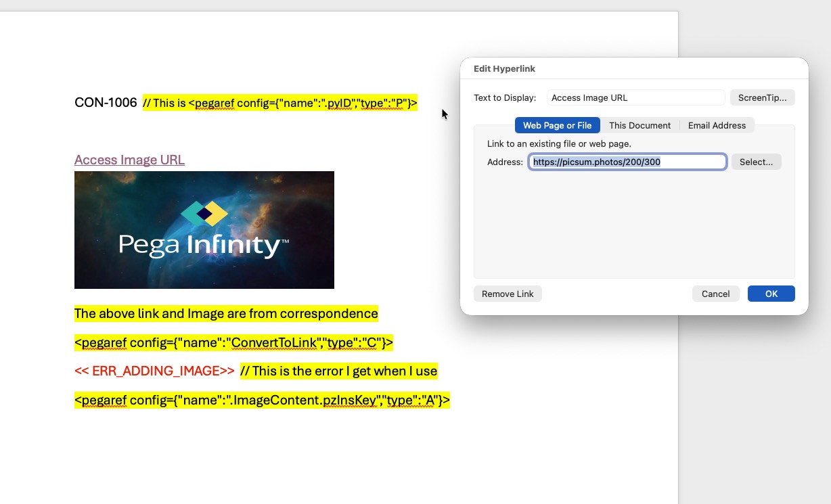Viewport: 831px width, 504px height.
Task: Select the Pega Infinity image
Action: pos(204,230)
